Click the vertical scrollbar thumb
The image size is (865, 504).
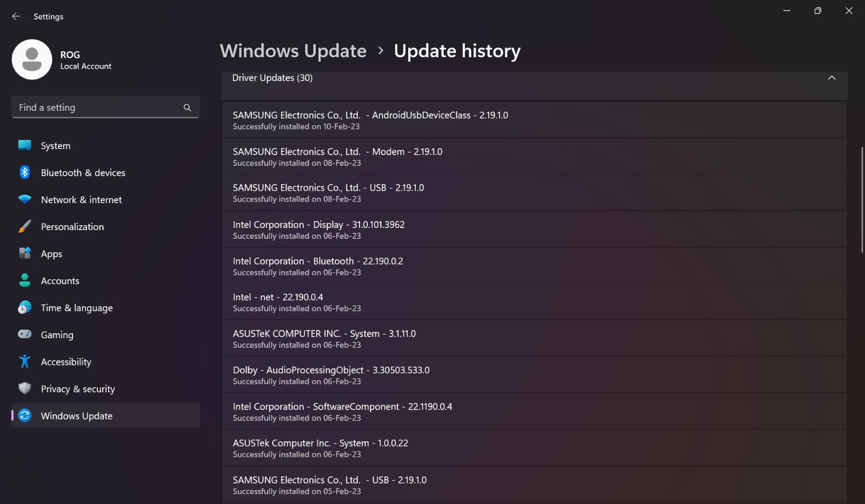pyautogui.click(x=862, y=199)
